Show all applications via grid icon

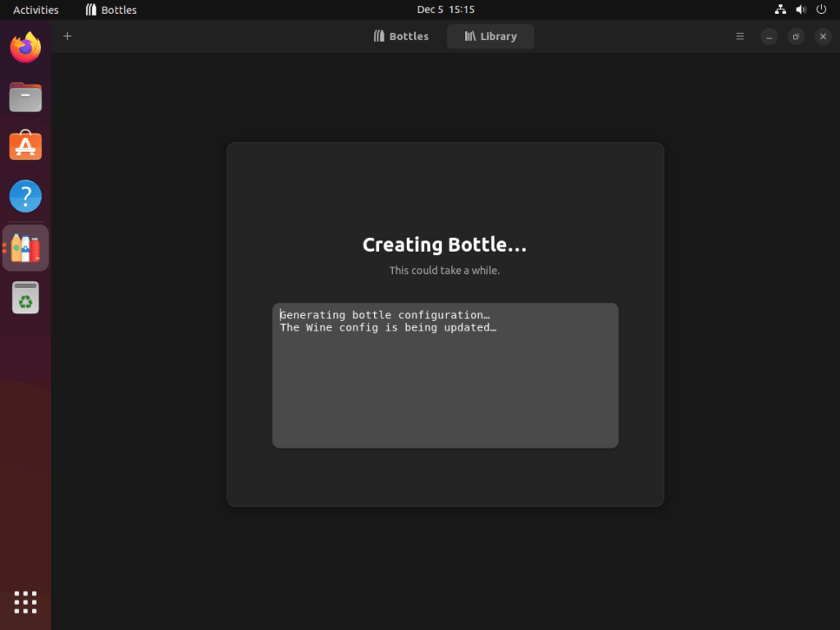(x=25, y=602)
